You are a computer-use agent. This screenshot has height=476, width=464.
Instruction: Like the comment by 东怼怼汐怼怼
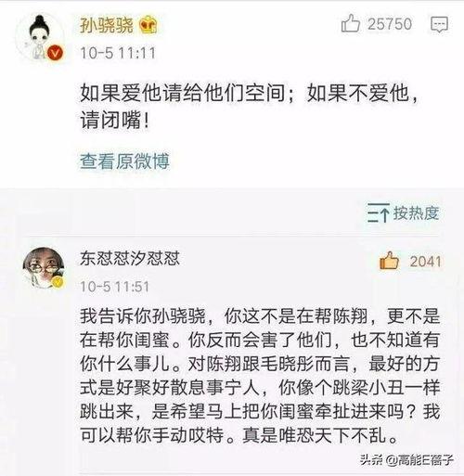click(x=389, y=261)
